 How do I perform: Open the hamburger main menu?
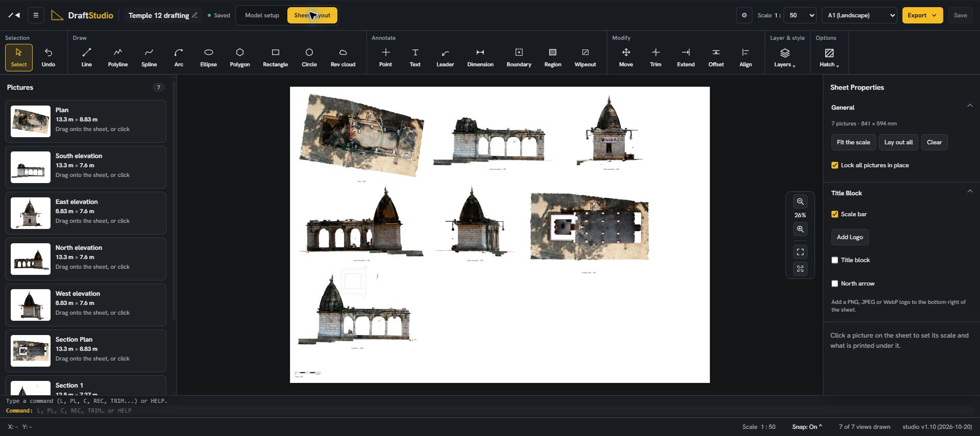tap(36, 15)
